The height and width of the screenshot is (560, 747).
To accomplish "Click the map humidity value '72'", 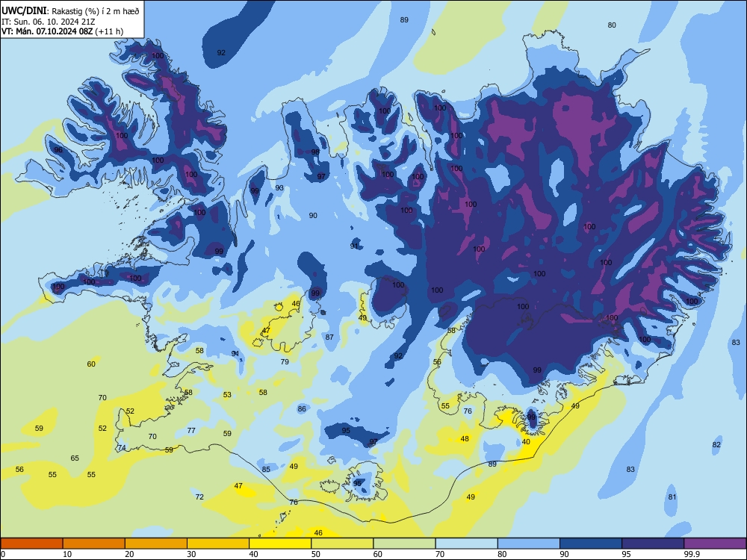I will 199,497.
